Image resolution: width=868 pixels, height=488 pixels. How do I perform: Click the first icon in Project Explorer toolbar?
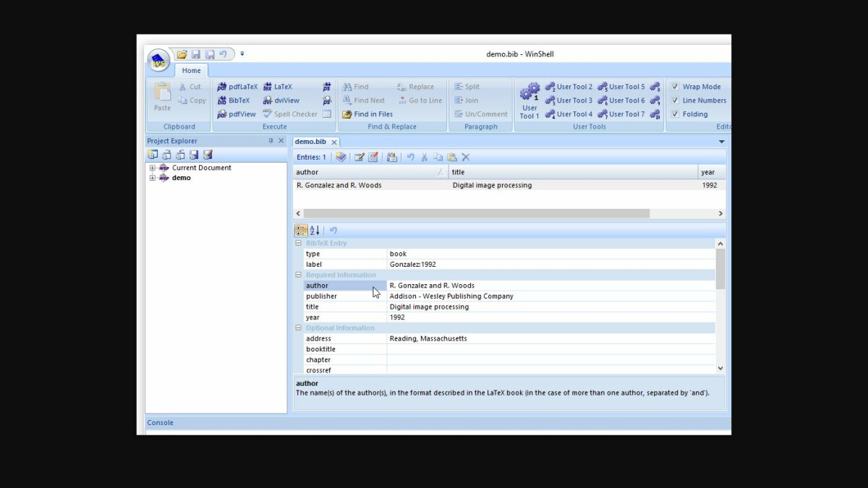click(153, 155)
